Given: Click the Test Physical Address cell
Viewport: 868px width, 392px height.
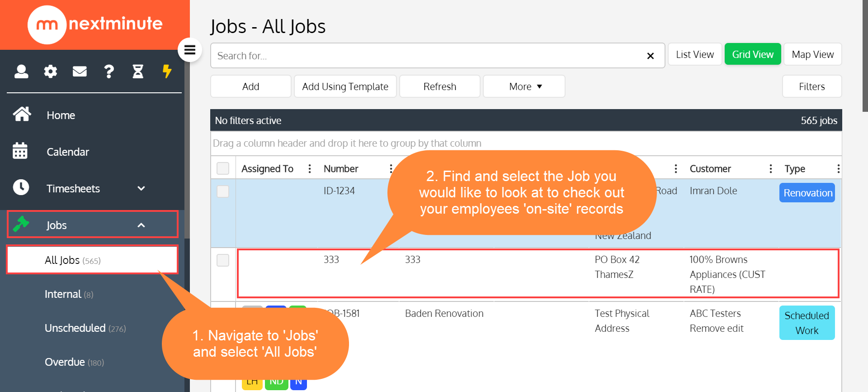Looking at the screenshot, I should (x=622, y=321).
